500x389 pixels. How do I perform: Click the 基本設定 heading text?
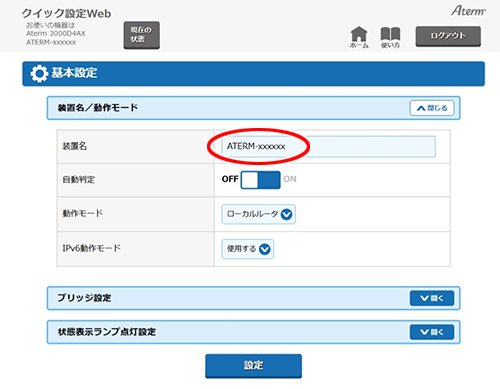pos(74,73)
